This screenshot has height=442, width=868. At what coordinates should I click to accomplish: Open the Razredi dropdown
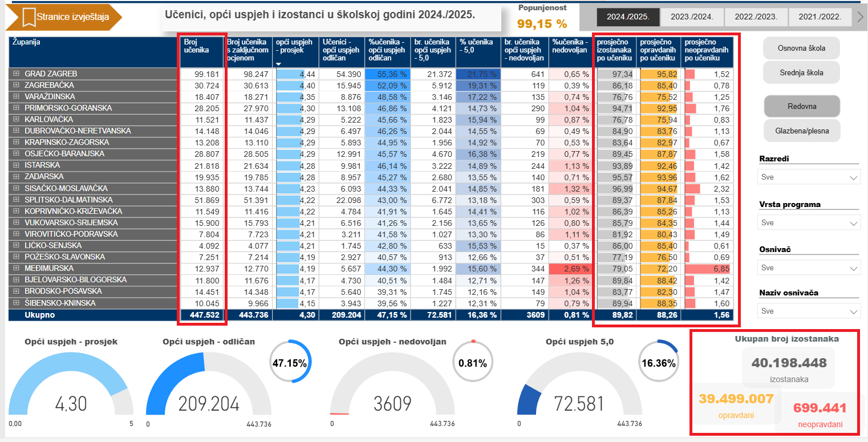pos(809,177)
